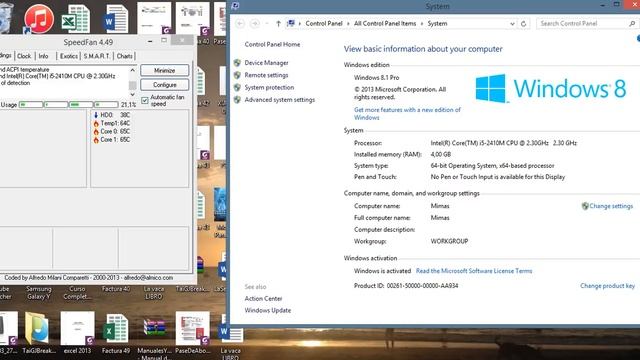Click the shield icon beside Device Manager

coord(237,62)
